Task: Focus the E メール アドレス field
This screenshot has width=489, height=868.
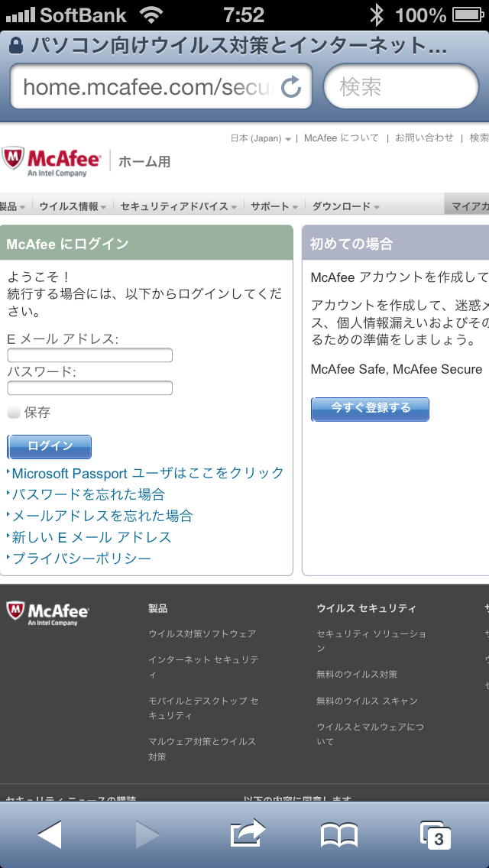Action: [x=89, y=355]
